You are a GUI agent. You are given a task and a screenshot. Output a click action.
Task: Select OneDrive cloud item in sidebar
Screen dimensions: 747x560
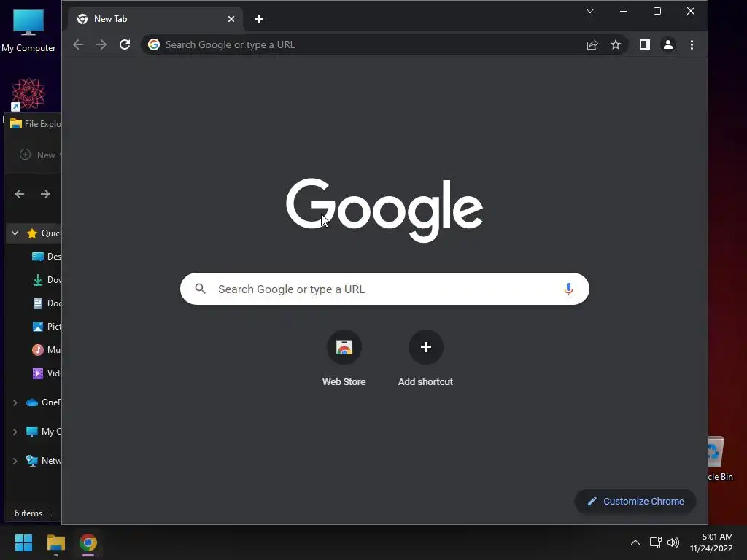click(44, 402)
